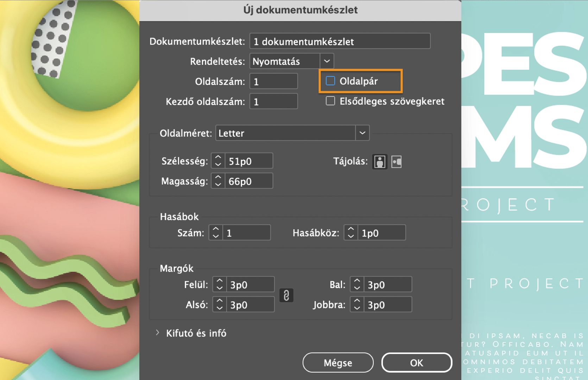The width and height of the screenshot is (588, 380).
Task: Select landscape orientation icon
Action: [397, 162]
